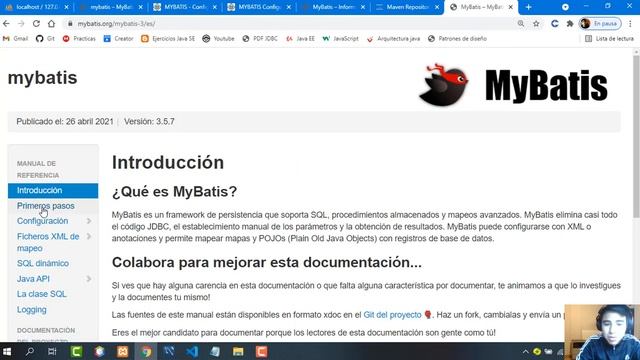Reload the MyBatis page
640x360 pixels.
point(36,24)
